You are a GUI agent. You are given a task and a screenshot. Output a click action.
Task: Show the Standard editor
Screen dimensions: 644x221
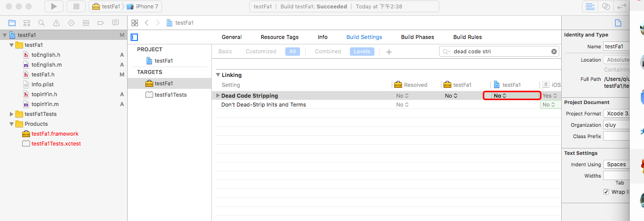pos(589,6)
